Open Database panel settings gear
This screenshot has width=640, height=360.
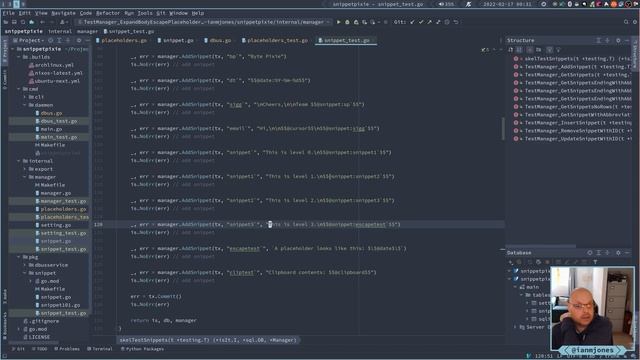coord(618,253)
